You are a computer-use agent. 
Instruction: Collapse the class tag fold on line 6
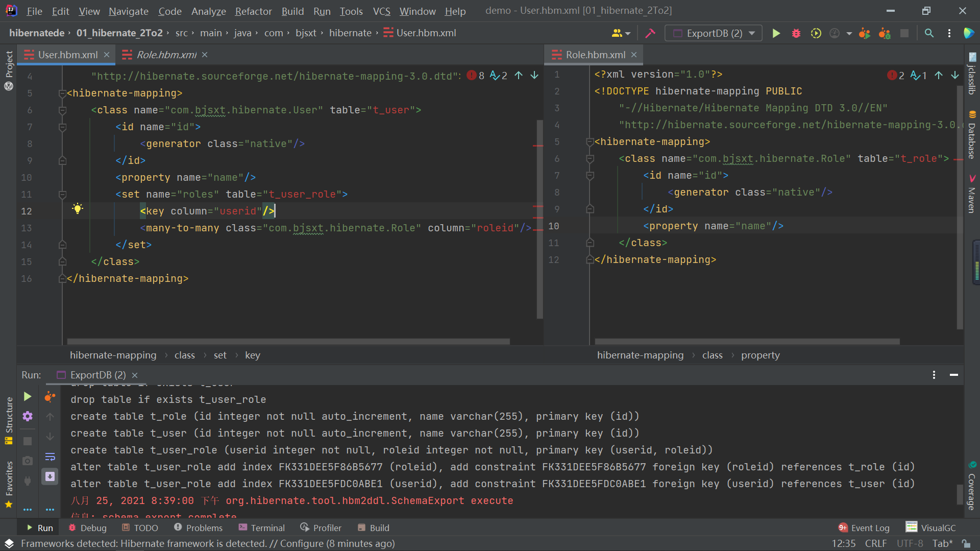tap(62, 110)
